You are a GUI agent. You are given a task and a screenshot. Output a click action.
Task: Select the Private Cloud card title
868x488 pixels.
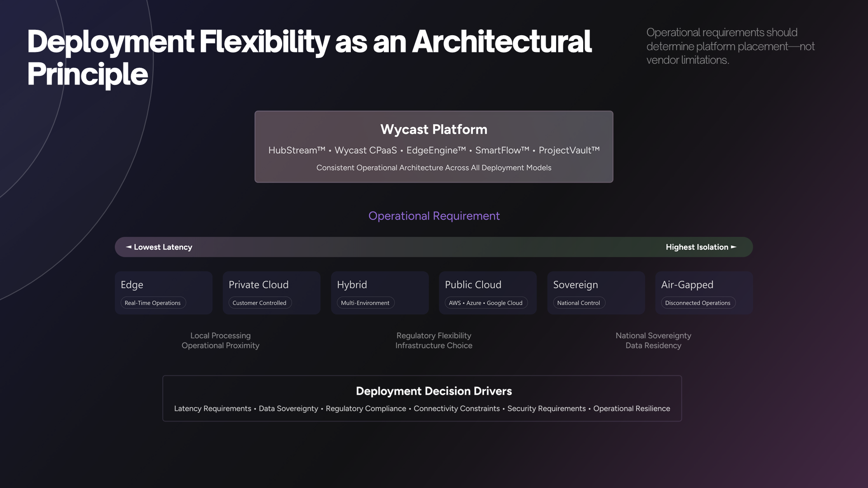(259, 285)
